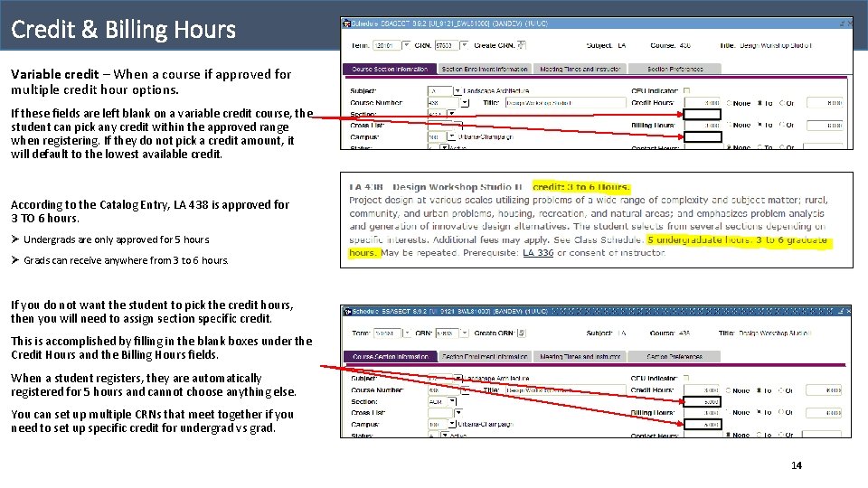Click the app icon in upper form's title bar
Image resolution: width=868 pixels, height=488 pixels.
click(346, 23)
